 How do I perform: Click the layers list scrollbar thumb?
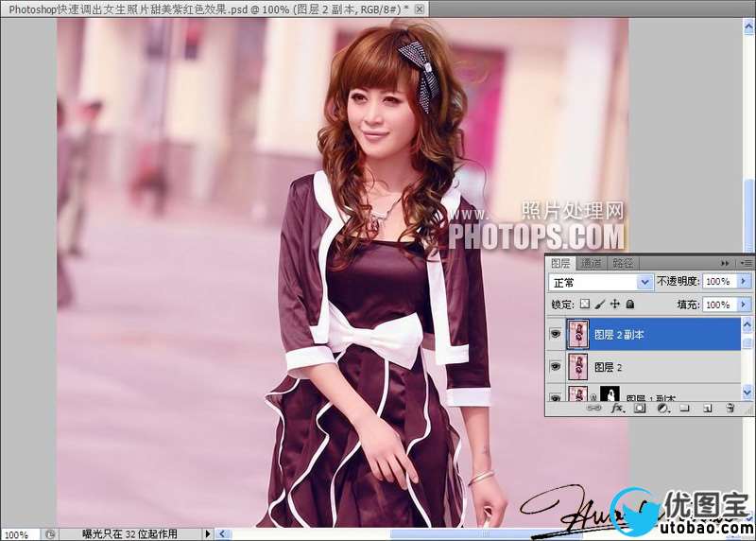click(x=747, y=342)
